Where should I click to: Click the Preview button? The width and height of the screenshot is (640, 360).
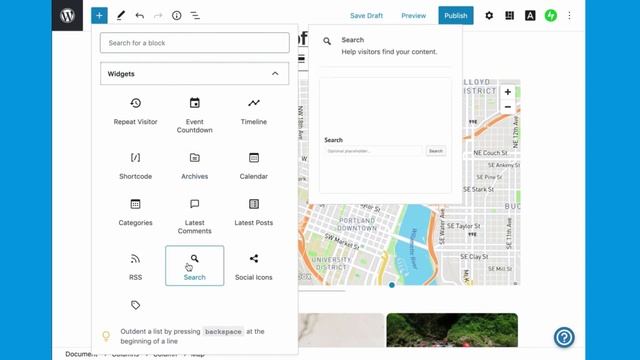(413, 16)
